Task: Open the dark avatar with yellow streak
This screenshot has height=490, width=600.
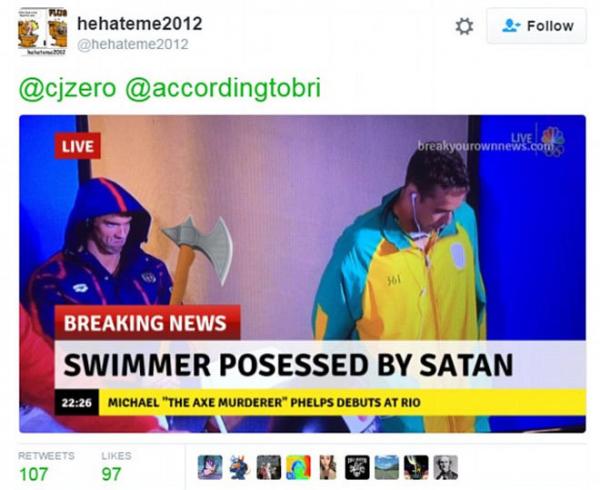Action: [416, 467]
